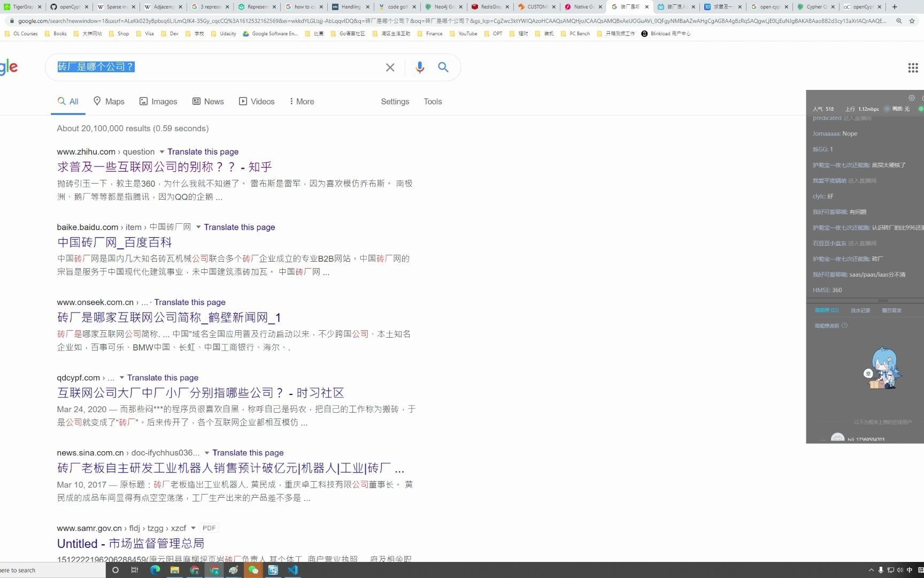Click the Windows taskbar search box

pos(52,570)
